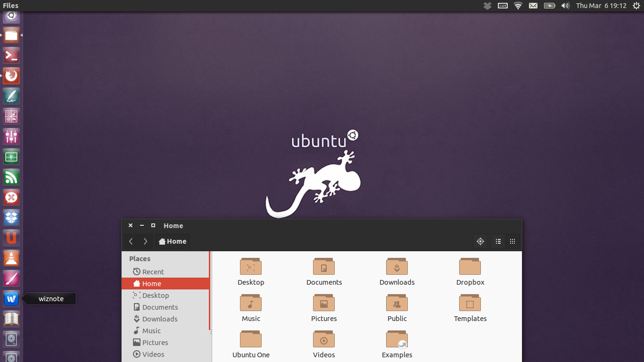This screenshot has height=362, width=644.
Task: Go back with the left arrow
Action: [131, 241]
